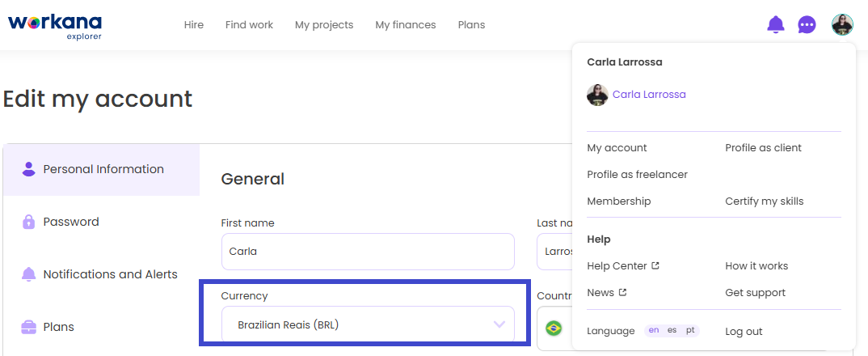The width and height of the screenshot is (868, 356).
Task: Open the Find work menu
Action: [249, 25]
